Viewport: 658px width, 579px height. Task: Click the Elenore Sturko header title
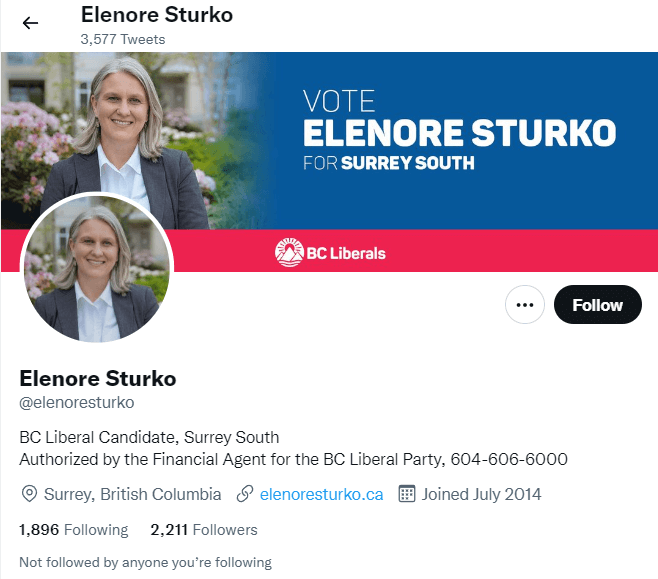(x=157, y=15)
